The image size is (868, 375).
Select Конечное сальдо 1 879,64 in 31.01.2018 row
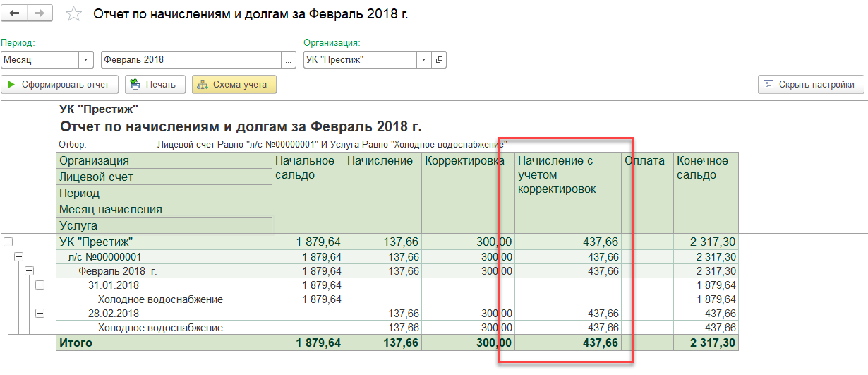706,285
